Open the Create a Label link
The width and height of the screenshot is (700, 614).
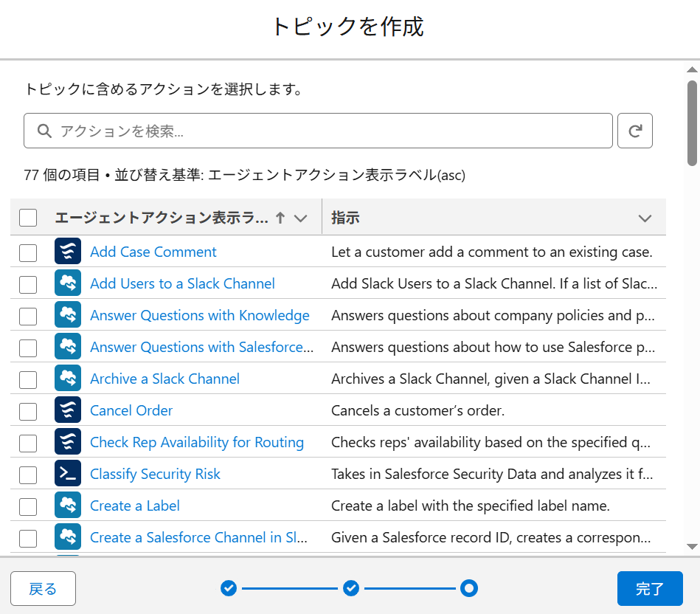point(135,506)
